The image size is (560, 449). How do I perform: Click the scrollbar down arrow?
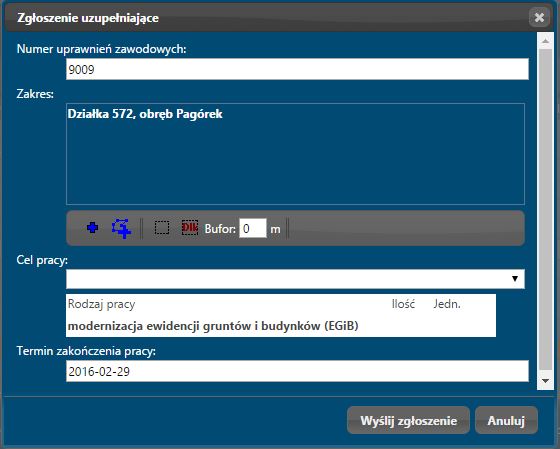click(545, 381)
